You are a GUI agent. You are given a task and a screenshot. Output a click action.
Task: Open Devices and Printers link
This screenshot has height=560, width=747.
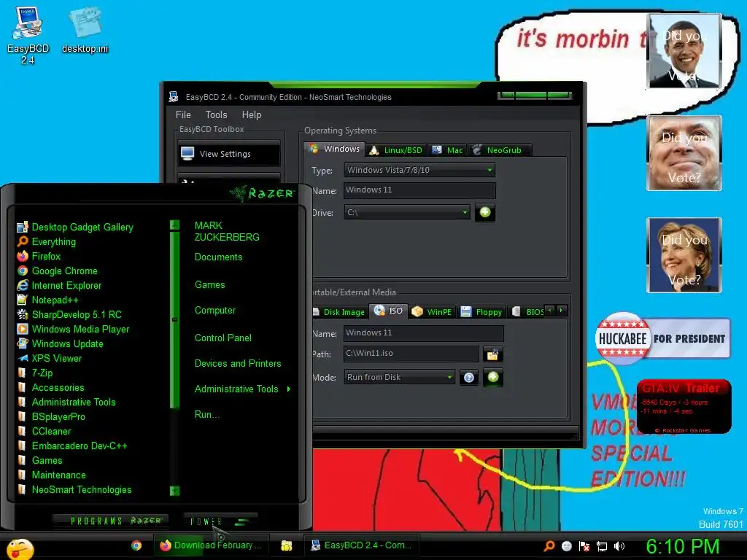pyautogui.click(x=238, y=364)
